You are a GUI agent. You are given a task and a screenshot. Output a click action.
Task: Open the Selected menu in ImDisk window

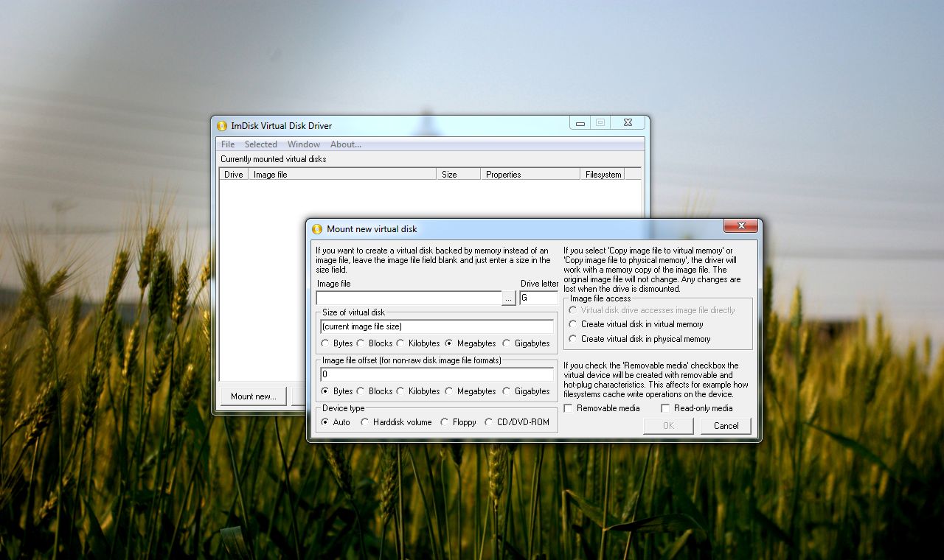coord(261,144)
